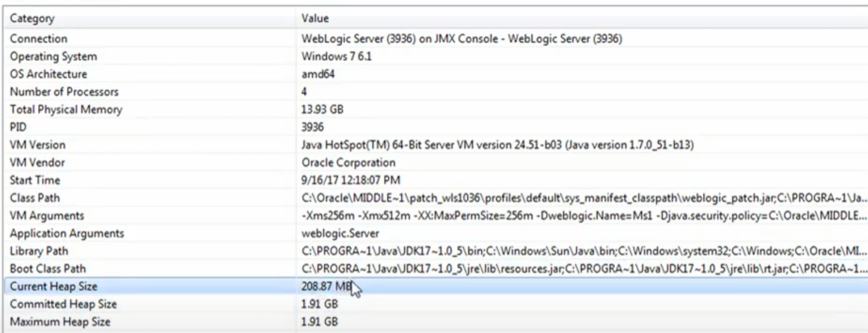Select the Library Path row
The width and height of the screenshot is (868, 333).
click(436, 251)
